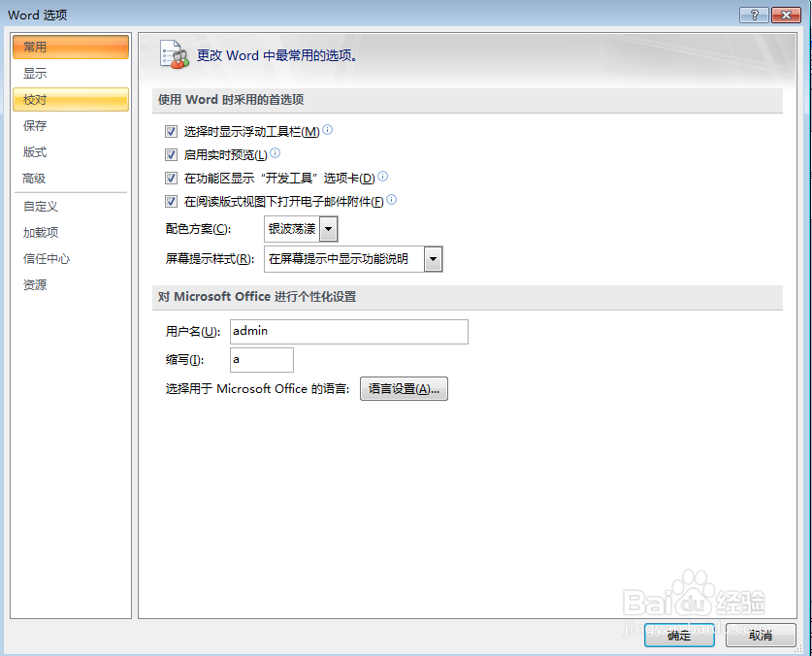Toggle 在阅读版式视图下打开电子邮件附件 checkbox
The width and height of the screenshot is (812, 656).
pyautogui.click(x=171, y=201)
